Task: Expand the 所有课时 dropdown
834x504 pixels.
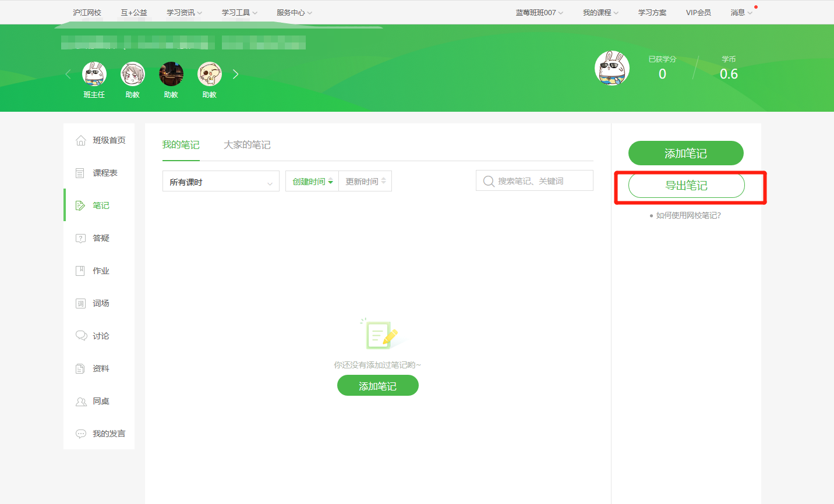Action: (x=221, y=182)
